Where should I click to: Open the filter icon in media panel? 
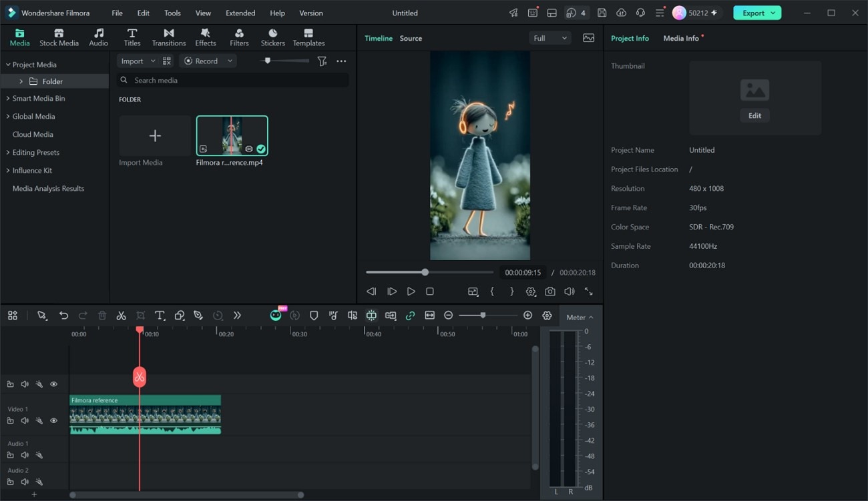(322, 61)
